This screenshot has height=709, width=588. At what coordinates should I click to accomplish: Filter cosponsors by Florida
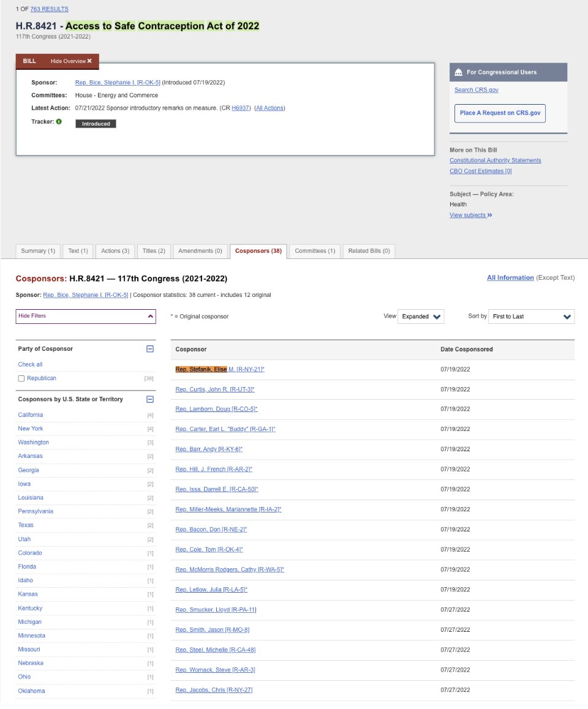pos(27,567)
